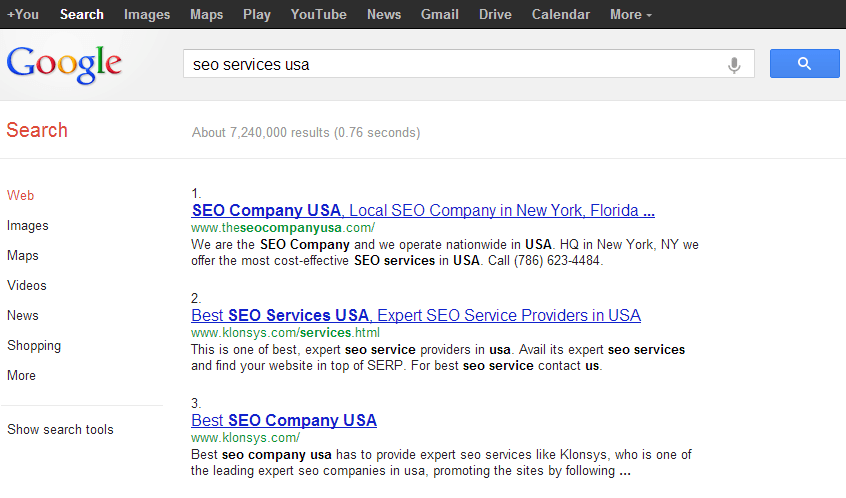Open Best SEO Company USA result link

[x=284, y=420]
